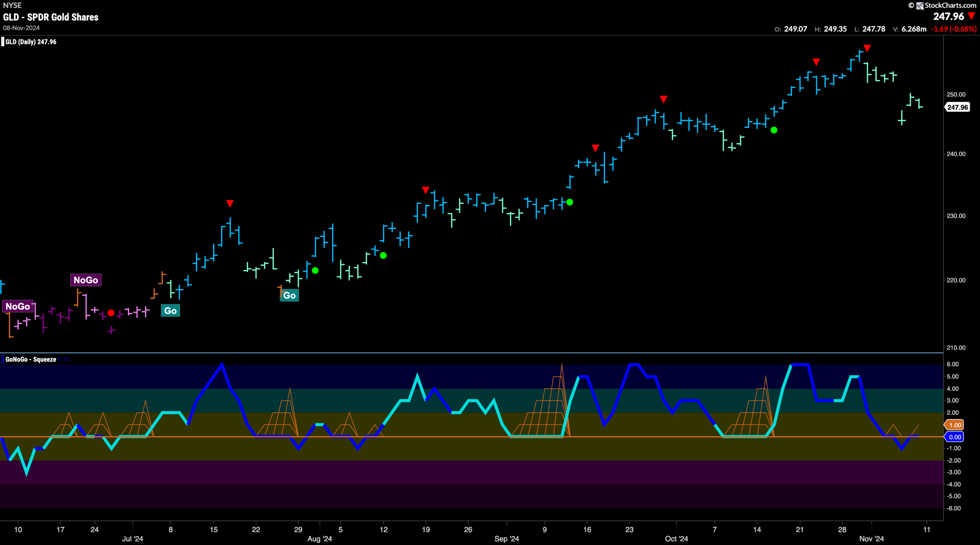Click the Oct '24 label on time axis
The image size is (980, 545).
point(676,538)
